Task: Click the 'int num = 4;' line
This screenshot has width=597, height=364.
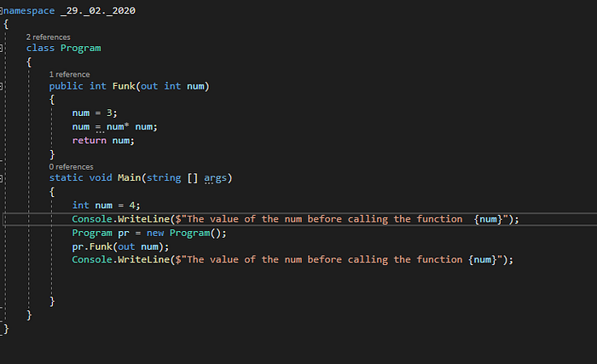Action: coord(107,205)
